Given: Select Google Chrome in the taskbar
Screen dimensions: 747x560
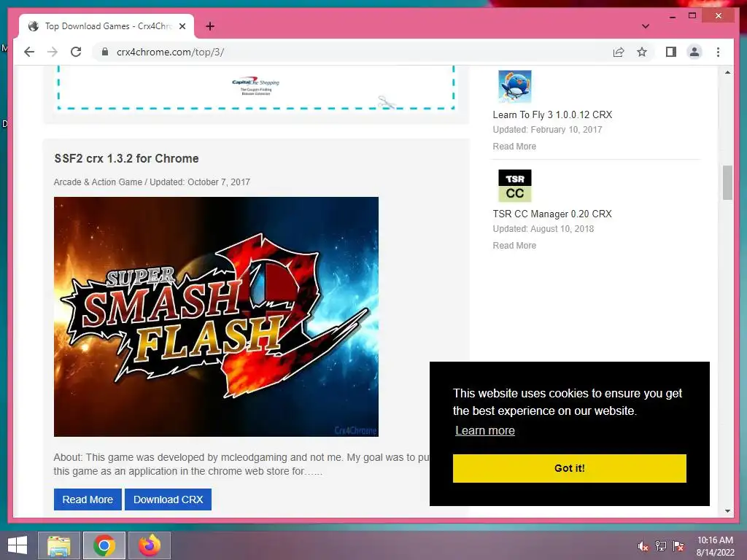Looking at the screenshot, I should [x=104, y=545].
